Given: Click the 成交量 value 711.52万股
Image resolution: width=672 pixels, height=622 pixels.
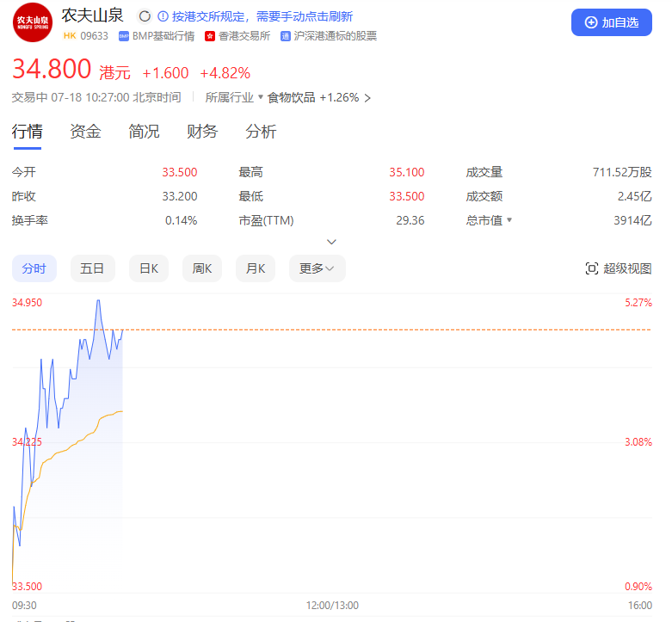Looking at the screenshot, I should 622,172.
